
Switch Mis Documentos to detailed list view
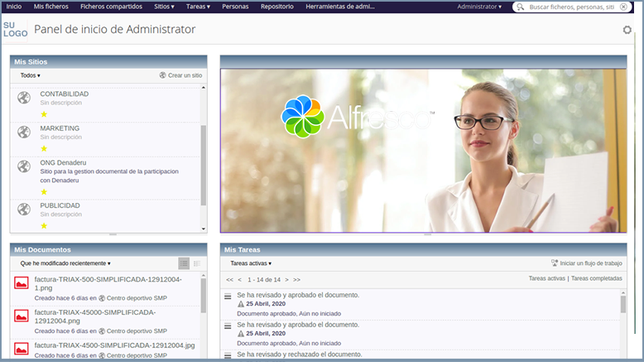[x=197, y=263]
